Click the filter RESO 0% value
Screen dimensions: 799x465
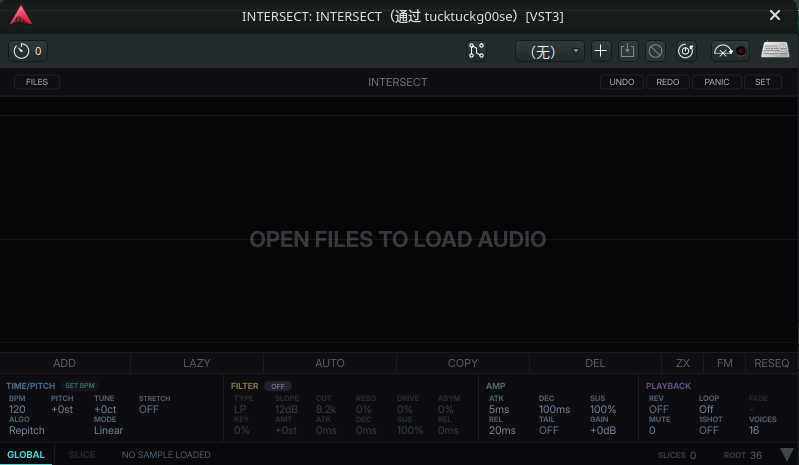[x=364, y=409]
